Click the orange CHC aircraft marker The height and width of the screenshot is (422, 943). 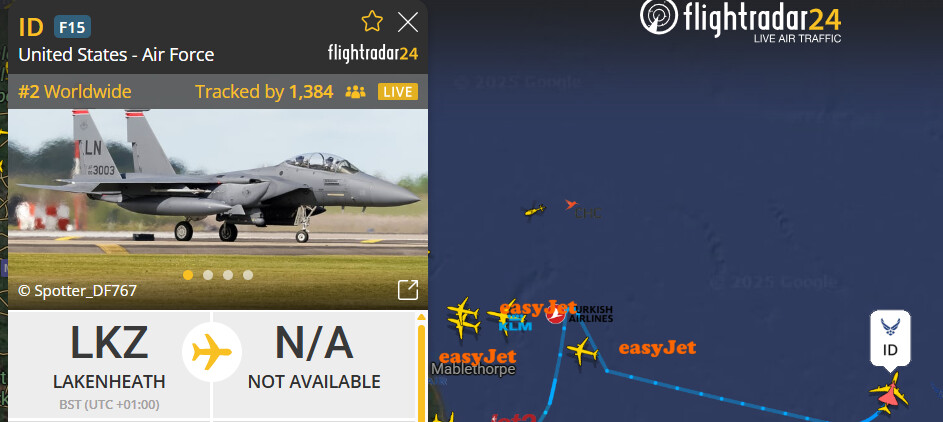[571, 204]
